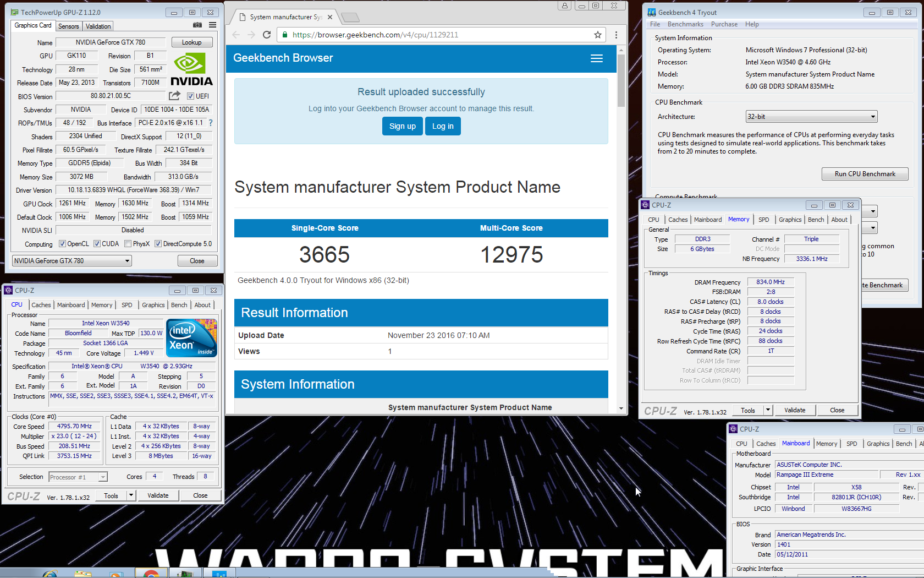The width and height of the screenshot is (924, 578).
Task: Toggle the PhysX checkbox
Action: pyautogui.click(x=128, y=243)
